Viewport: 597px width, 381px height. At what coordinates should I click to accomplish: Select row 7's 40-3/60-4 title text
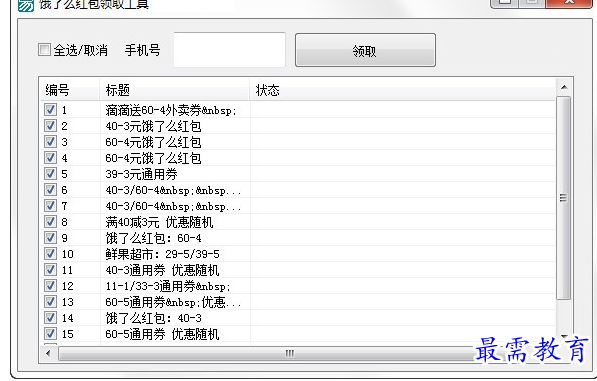(173, 206)
